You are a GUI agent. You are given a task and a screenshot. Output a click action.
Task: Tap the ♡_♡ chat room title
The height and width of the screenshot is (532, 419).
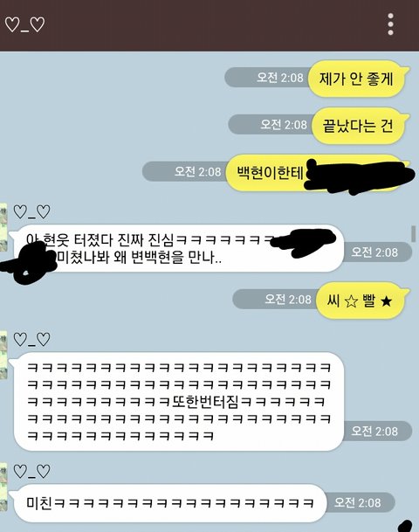point(24,24)
